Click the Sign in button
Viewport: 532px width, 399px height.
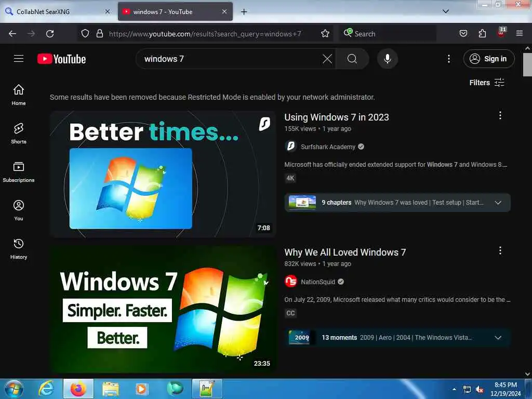click(x=488, y=59)
